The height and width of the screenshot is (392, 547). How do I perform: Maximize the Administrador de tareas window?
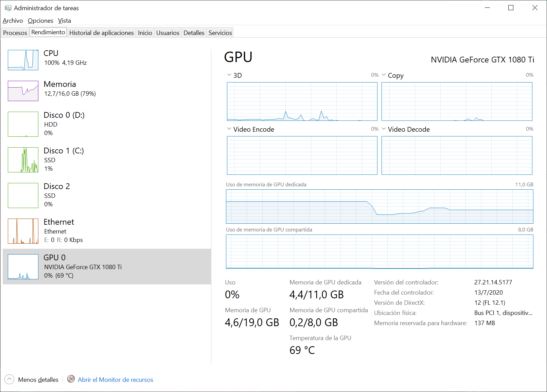pos(511,7)
